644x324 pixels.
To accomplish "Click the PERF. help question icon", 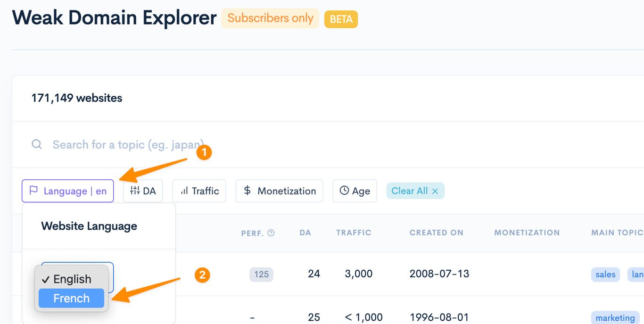I will pos(271,233).
